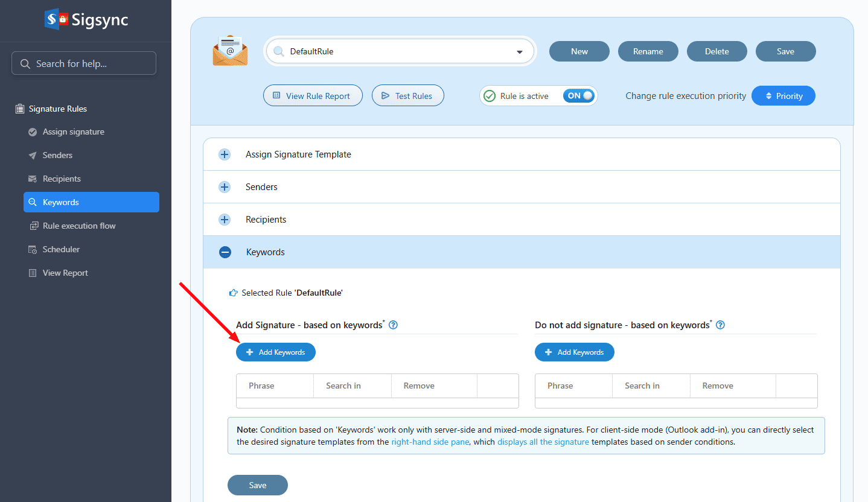Toggle the Rule is active ON switch
This screenshot has width=868, height=502.
[579, 96]
